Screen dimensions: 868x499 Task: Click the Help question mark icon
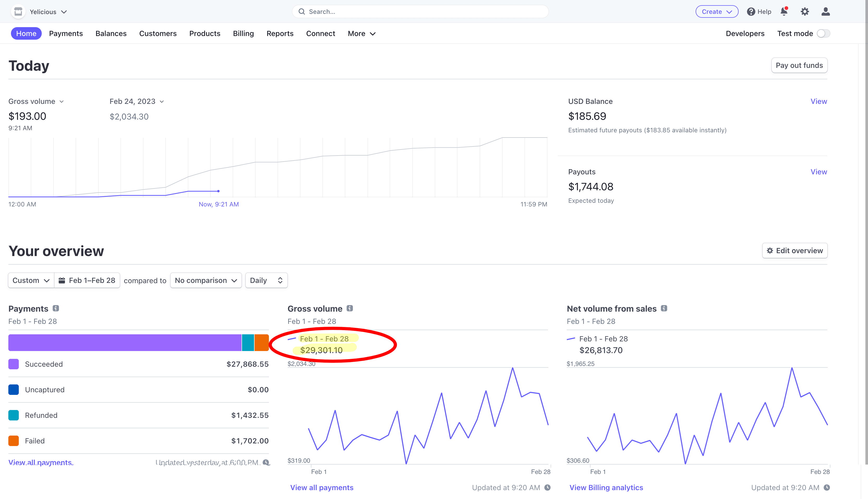[751, 12]
